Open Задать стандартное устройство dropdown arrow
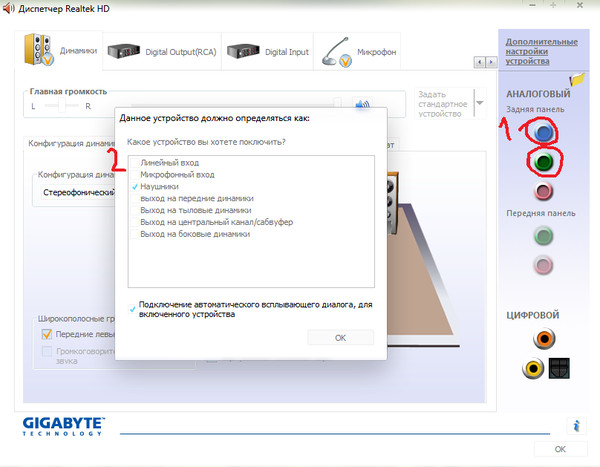This screenshot has height=467, width=600. [479, 103]
